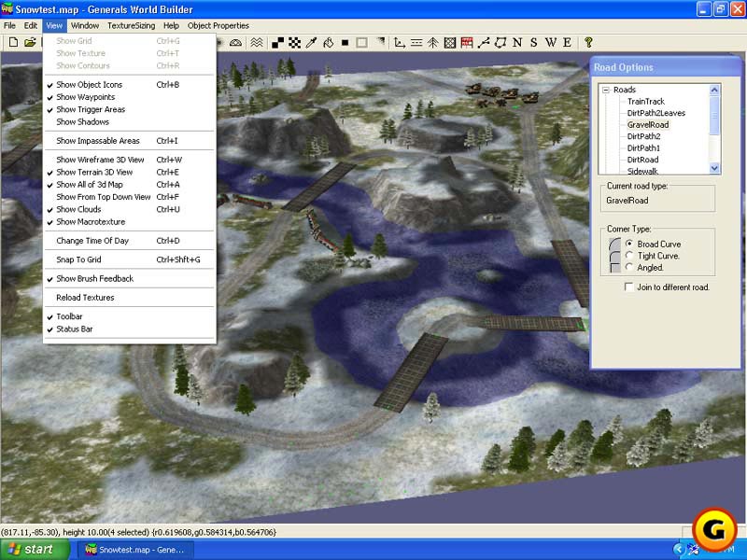Select the eyedropper tool
The width and height of the screenshot is (747, 560).
312,43
